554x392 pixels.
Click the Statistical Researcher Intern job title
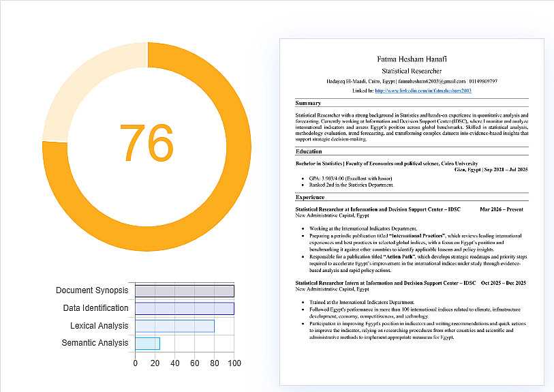point(386,283)
